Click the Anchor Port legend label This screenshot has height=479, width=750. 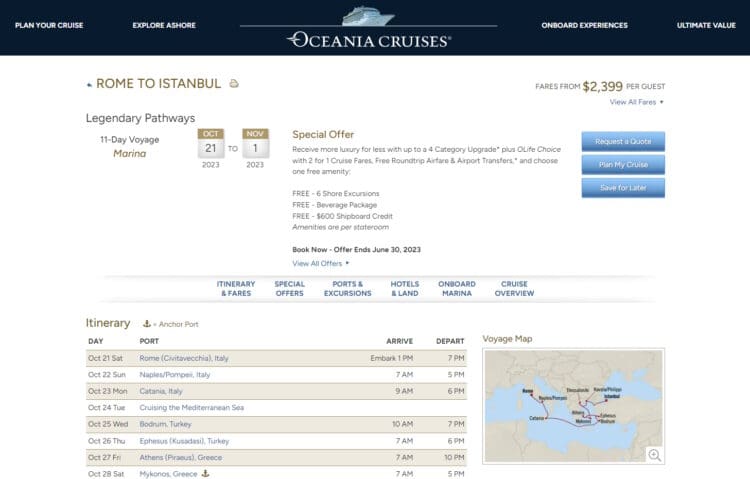[178, 324]
